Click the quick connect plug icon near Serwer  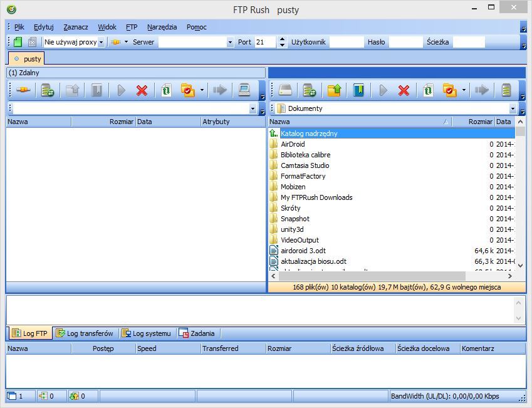point(116,42)
